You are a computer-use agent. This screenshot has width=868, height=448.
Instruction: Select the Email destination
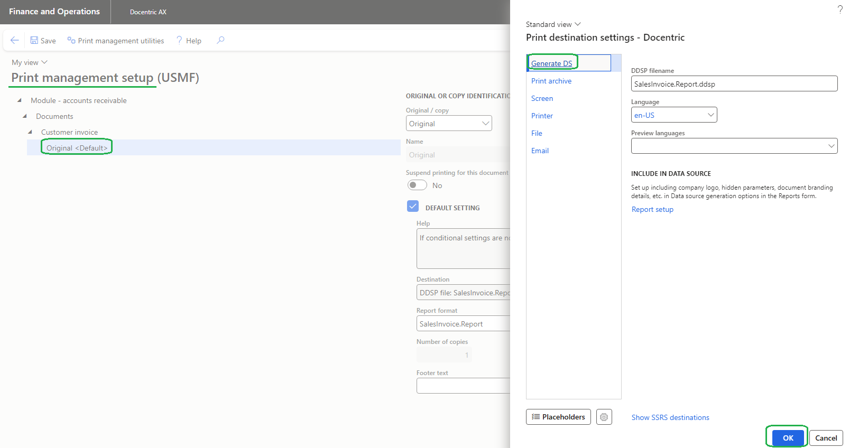(540, 151)
